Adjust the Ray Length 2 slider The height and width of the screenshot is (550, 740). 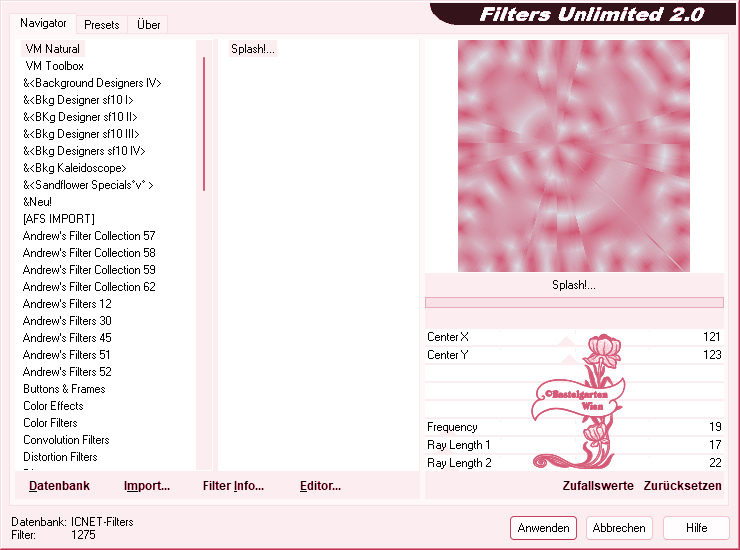pyautogui.click(x=574, y=463)
